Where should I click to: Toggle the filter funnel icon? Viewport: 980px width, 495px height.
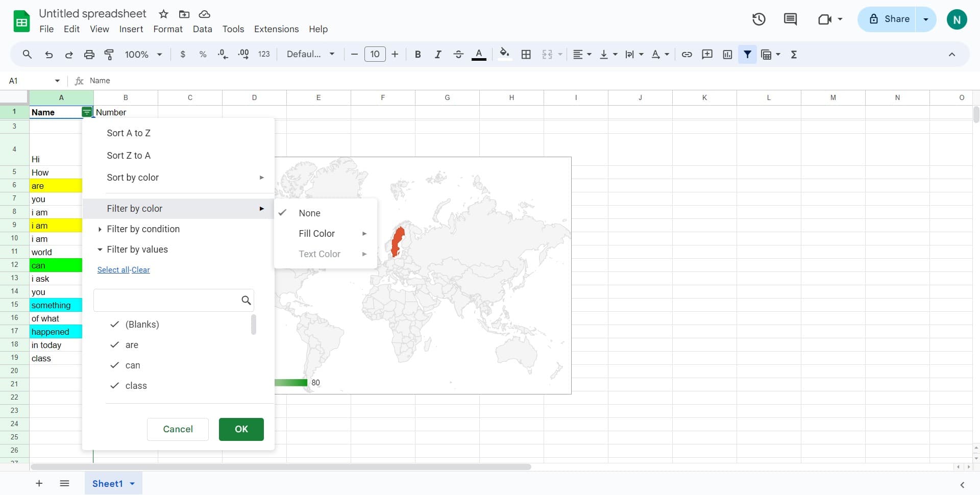click(747, 55)
